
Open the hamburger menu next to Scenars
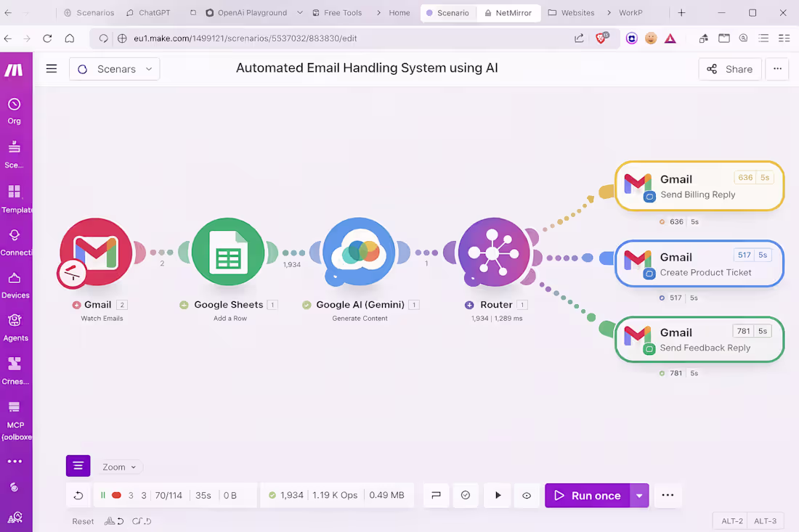[x=51, y=68]
